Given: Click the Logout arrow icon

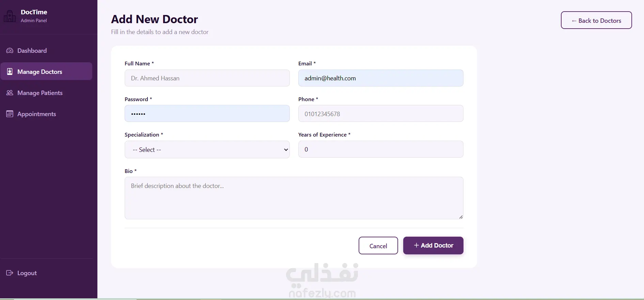Looking at the screenshot, I should click(10, 273).
